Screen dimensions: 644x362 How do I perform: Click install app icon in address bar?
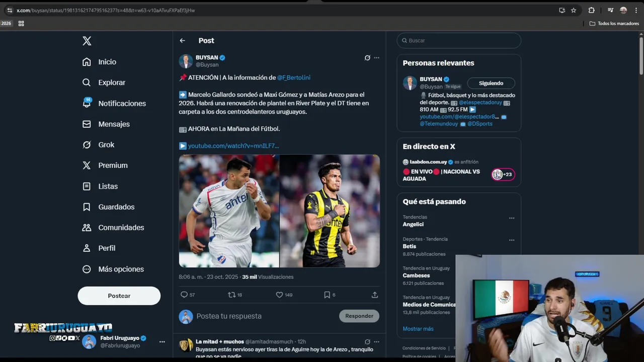(x=562, y=10)
